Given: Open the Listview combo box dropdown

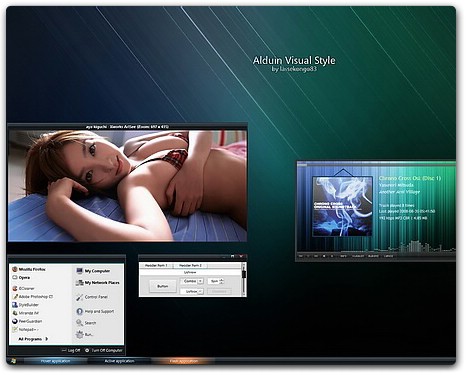Looking at the screenshot, I should point(200,291).
